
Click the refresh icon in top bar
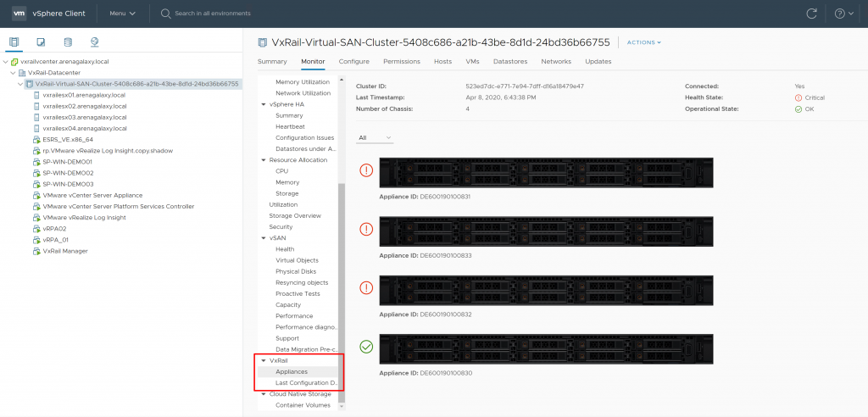point(811,14)
